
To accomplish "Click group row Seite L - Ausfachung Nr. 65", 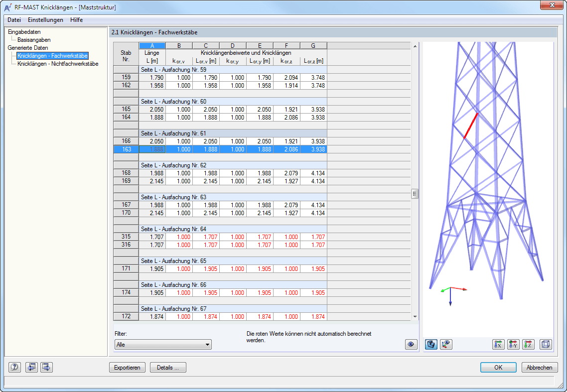I will [x=233, y=261].
